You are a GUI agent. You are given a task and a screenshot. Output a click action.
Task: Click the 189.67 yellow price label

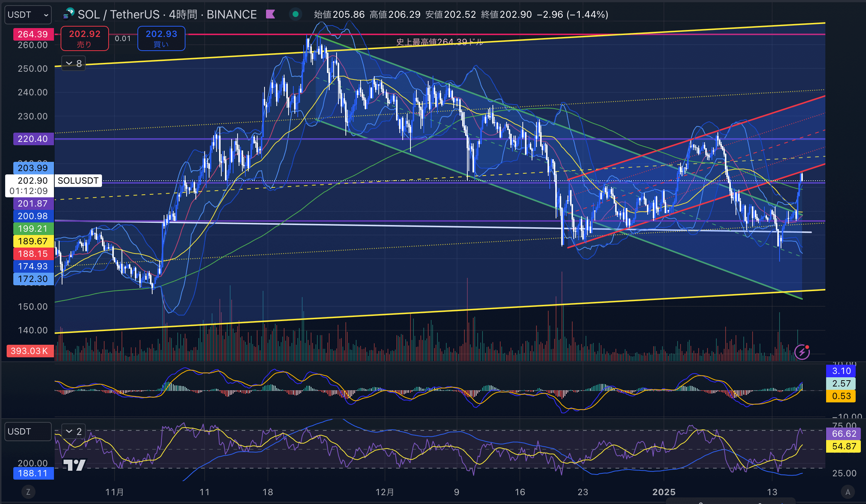click(x=33, y=241)
